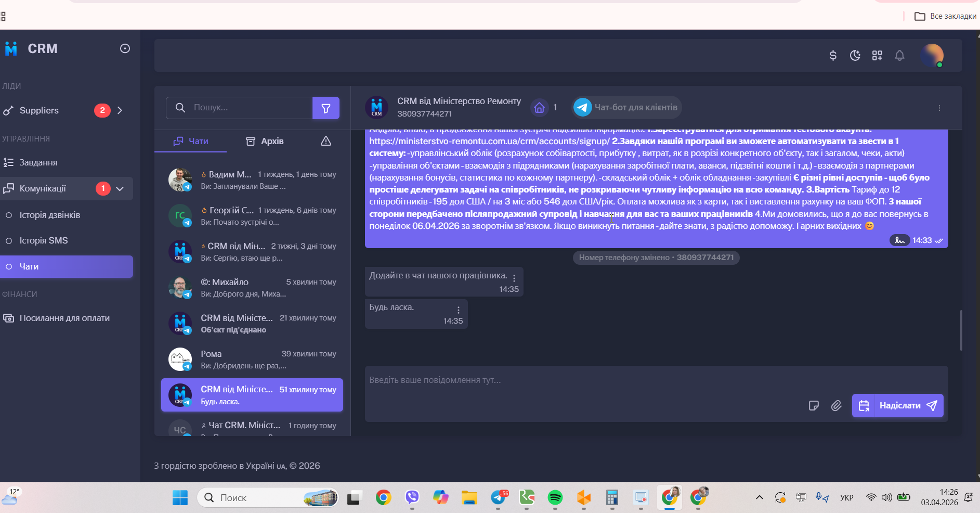Schedule message with calendar icon
This screenshot has height=513, width=980.
864,406
